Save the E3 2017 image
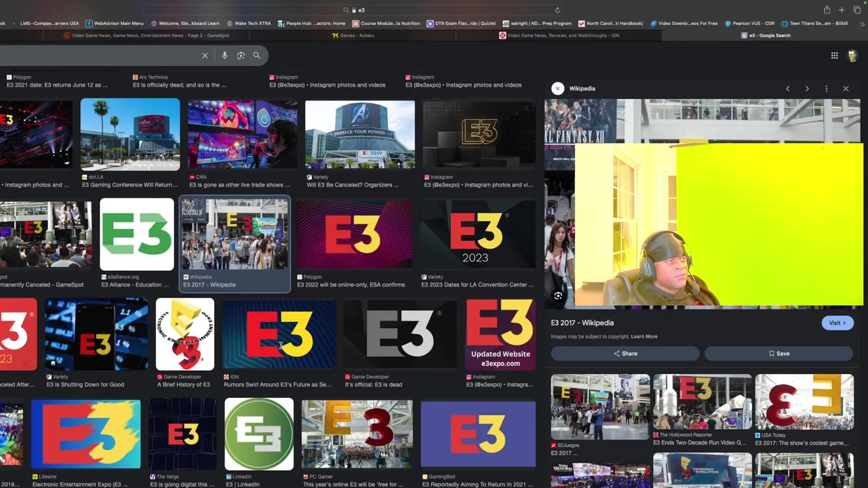The height and width of the screenshot is (488, 868). 778,353
